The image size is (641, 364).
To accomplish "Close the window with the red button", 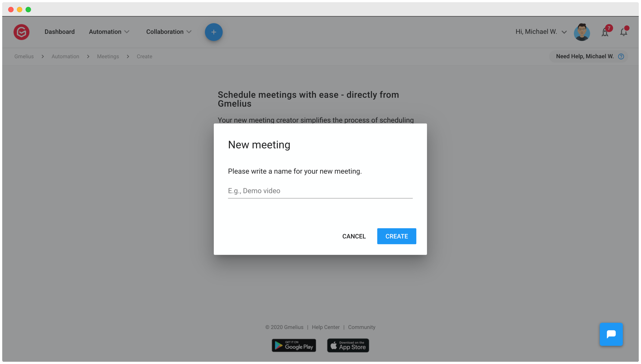I will pyautogui.click(x=11, y=10).
